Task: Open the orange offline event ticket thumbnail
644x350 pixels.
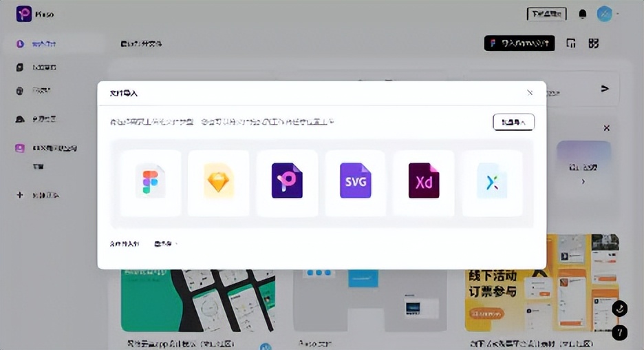Action: (541, 283)
